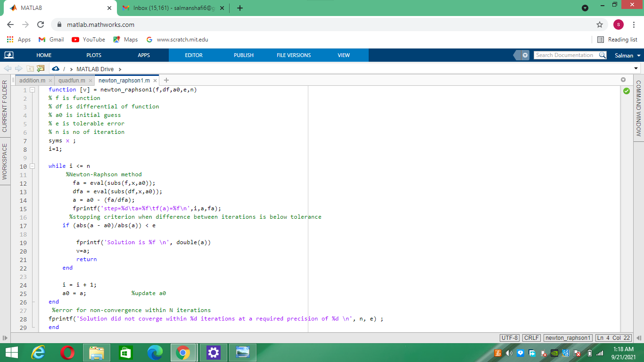Click the UTF-8 encoding status button
Screen dimensions: 644x362
pyautogui.click(x=510, y=337)
